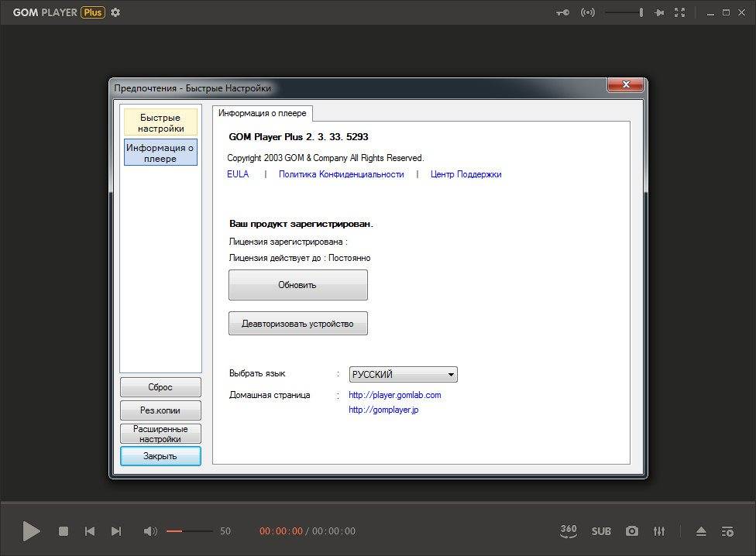Click the Обновить button
The height and width of the screenshot is (556, 756).
click(x=298, y=285)
